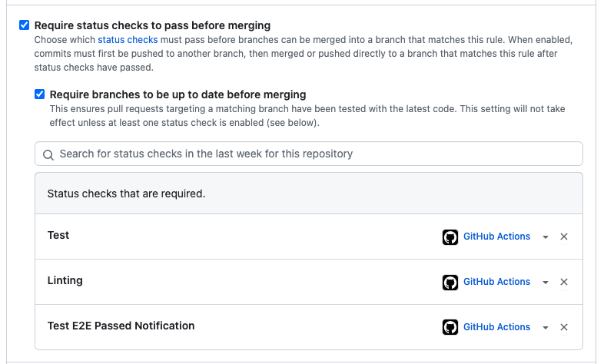
Task: Expand the source dropdown for the Test check
Action: pyautogui.click(x=546, y=237)
